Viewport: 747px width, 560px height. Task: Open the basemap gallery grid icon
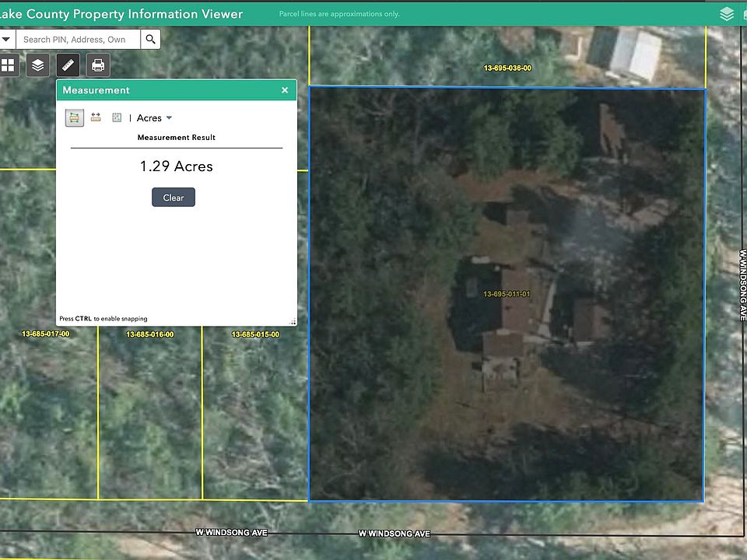coord(8,65)
